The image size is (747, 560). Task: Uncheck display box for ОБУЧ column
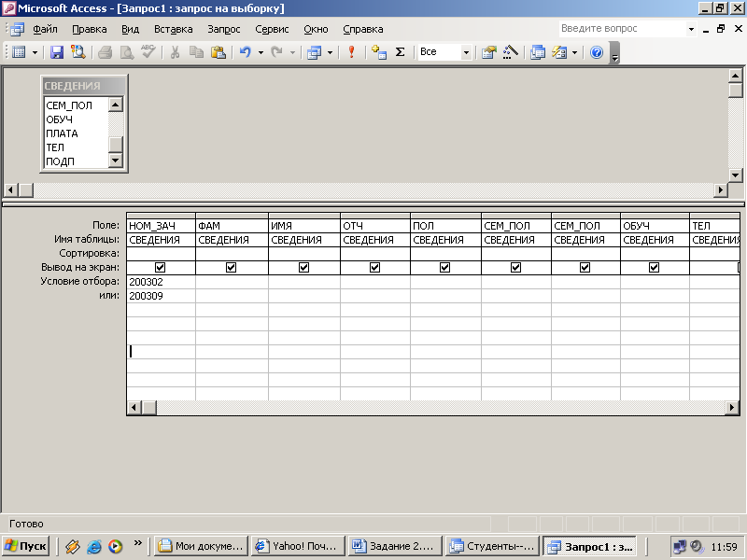(x=655, y=268)
